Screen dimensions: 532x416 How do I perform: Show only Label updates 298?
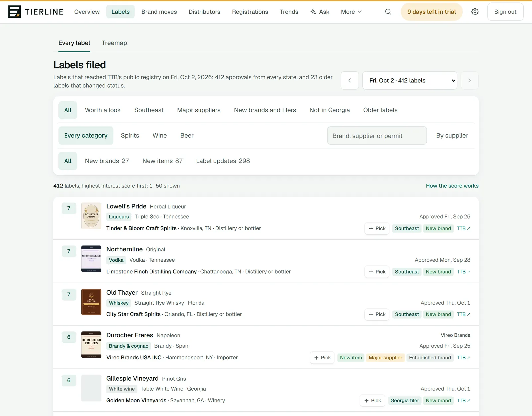coord(223,161)
